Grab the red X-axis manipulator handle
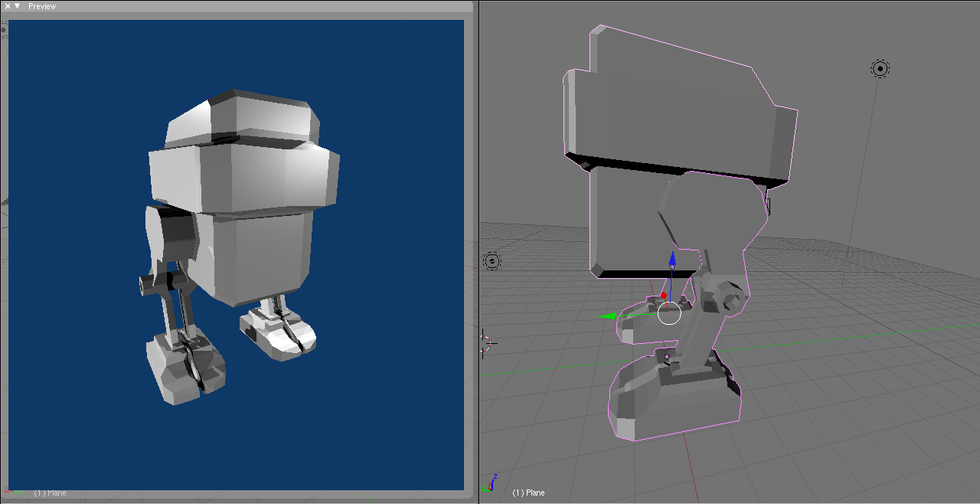The width and height of the screenshot is (980, 504). 664,296
